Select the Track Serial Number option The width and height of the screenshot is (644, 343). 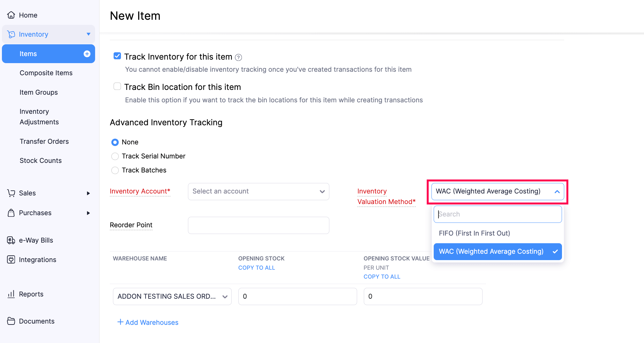115,156
